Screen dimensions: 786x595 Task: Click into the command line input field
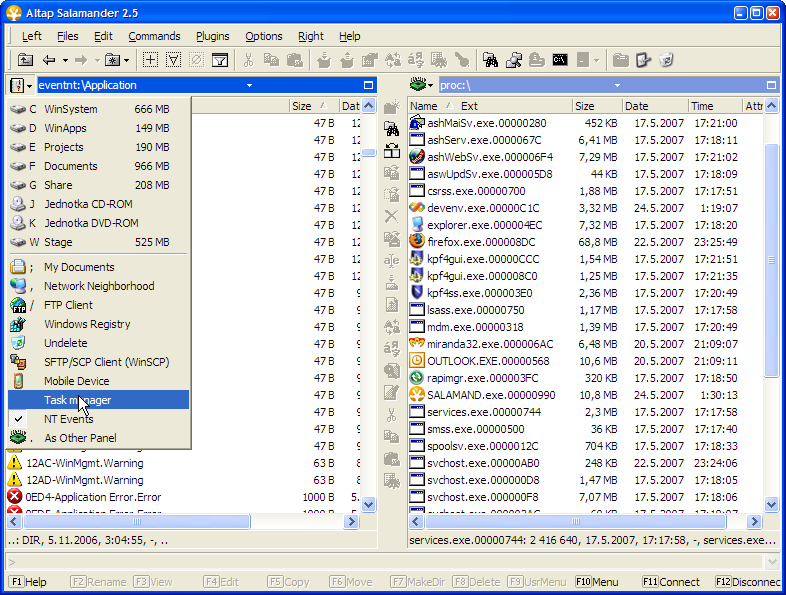click(385, 562)
